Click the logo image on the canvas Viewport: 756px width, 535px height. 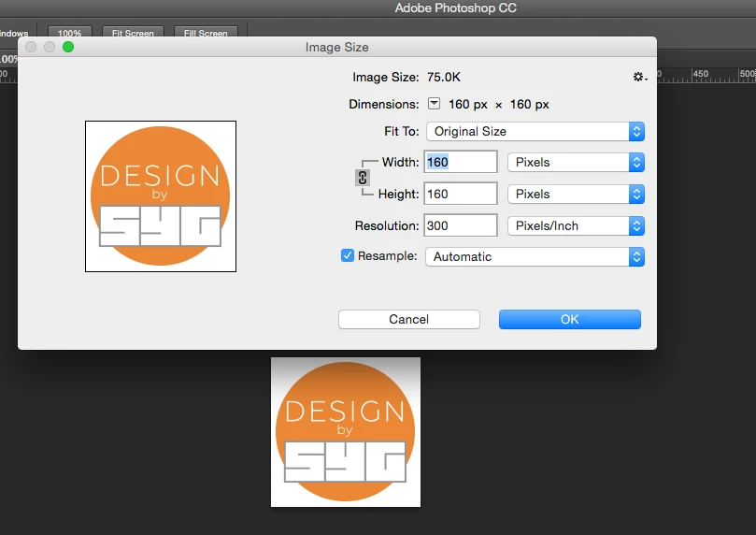(x=346, y=432)
